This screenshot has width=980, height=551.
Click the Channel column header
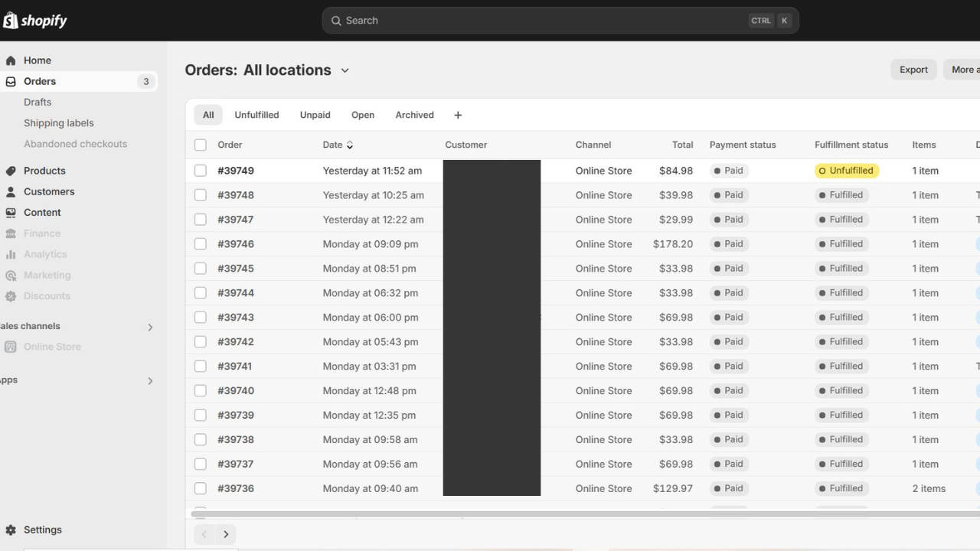(593, 145)
